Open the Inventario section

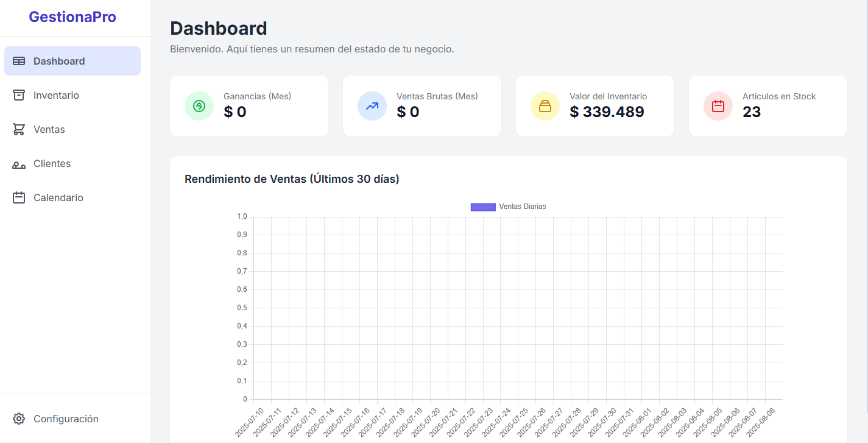coord(56,95)
